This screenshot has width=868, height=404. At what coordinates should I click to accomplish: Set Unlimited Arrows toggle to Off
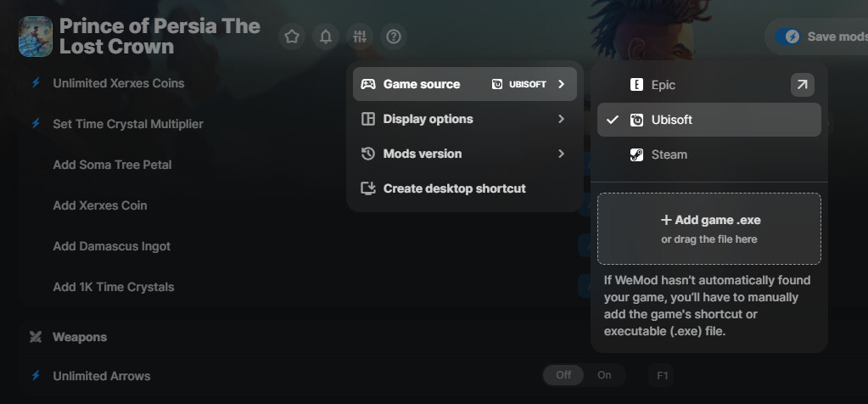tap(563, 375)
